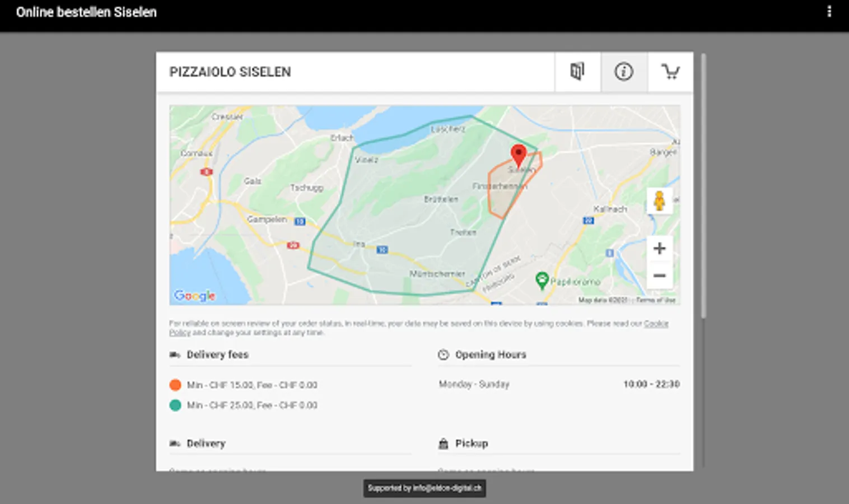The image size is (849, 504).
Task: Click the Papiliorama map marker
Action: coord(542,280)
